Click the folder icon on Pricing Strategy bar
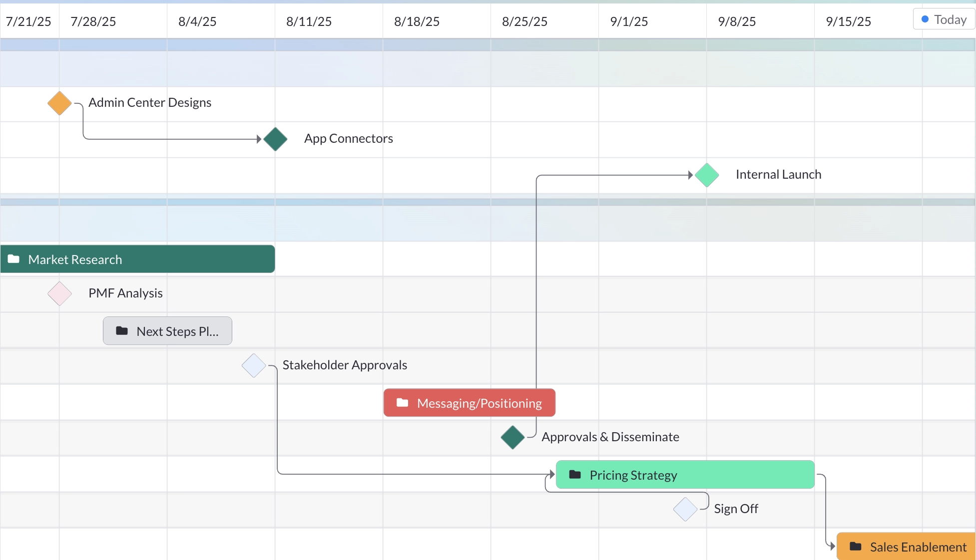Image resolution: width=976 pixels, height=560 pixels. tap(575, 475)
